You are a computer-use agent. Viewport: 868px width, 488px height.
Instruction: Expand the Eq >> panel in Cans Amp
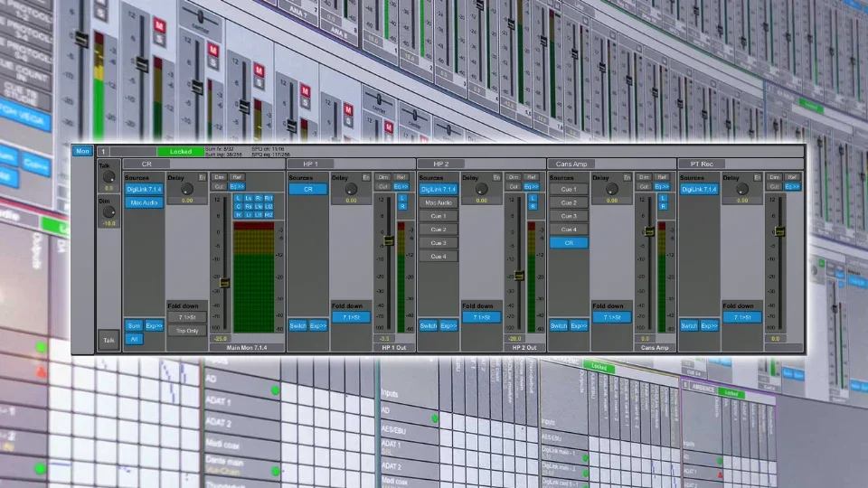662,186
